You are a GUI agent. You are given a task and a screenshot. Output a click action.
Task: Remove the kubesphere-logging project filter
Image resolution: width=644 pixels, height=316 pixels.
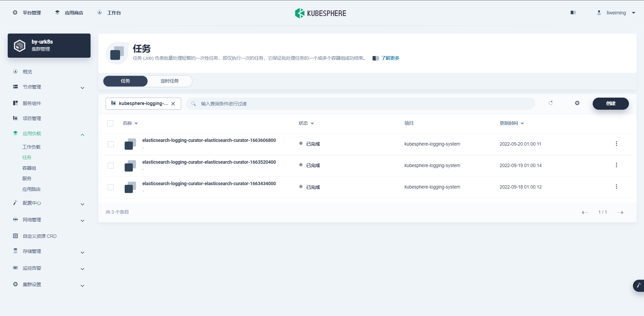tap(173, 104)
